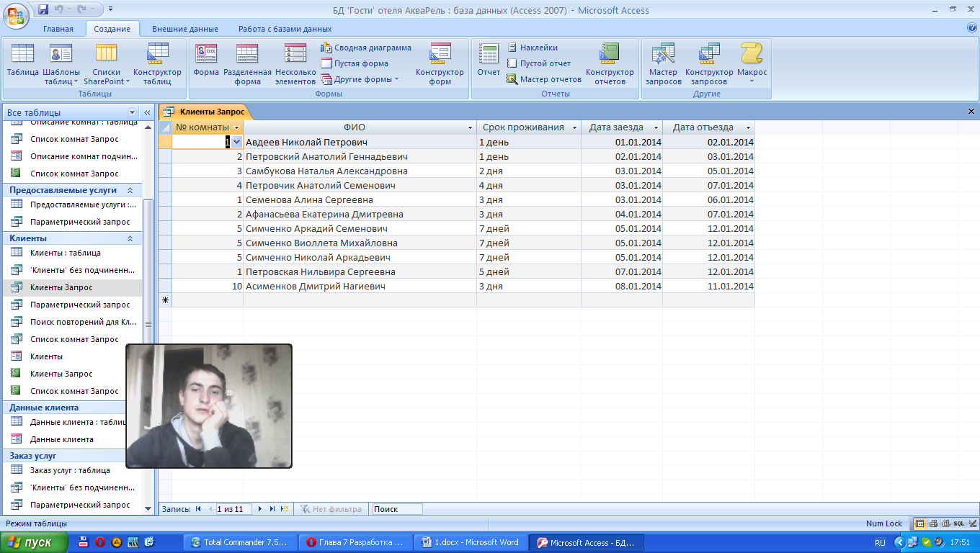Collapse the navigation pane with chevrons
Image resolution: width=980 pixels, height=553 pixels.
coord(147,112)
